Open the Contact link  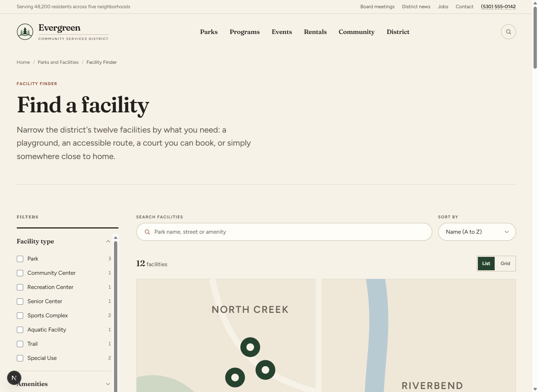464,7
